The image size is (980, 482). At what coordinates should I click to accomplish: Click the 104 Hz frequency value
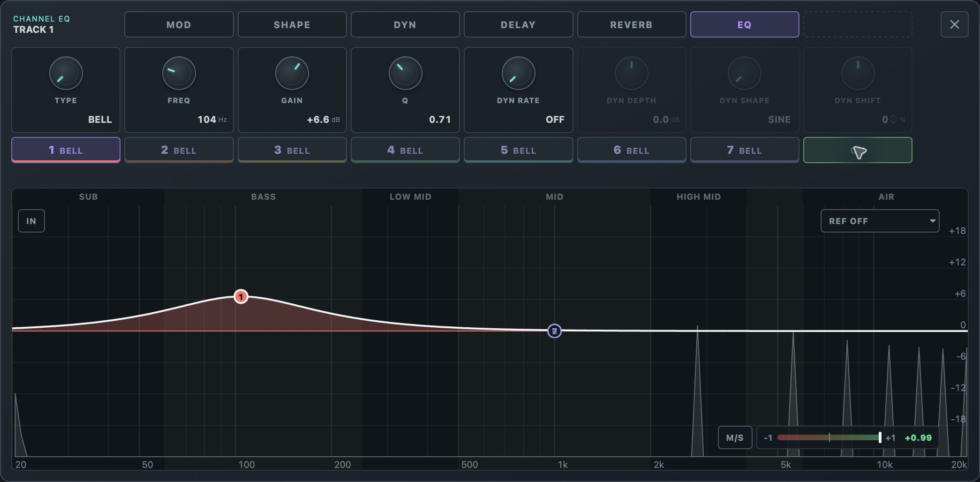(212, 120)
